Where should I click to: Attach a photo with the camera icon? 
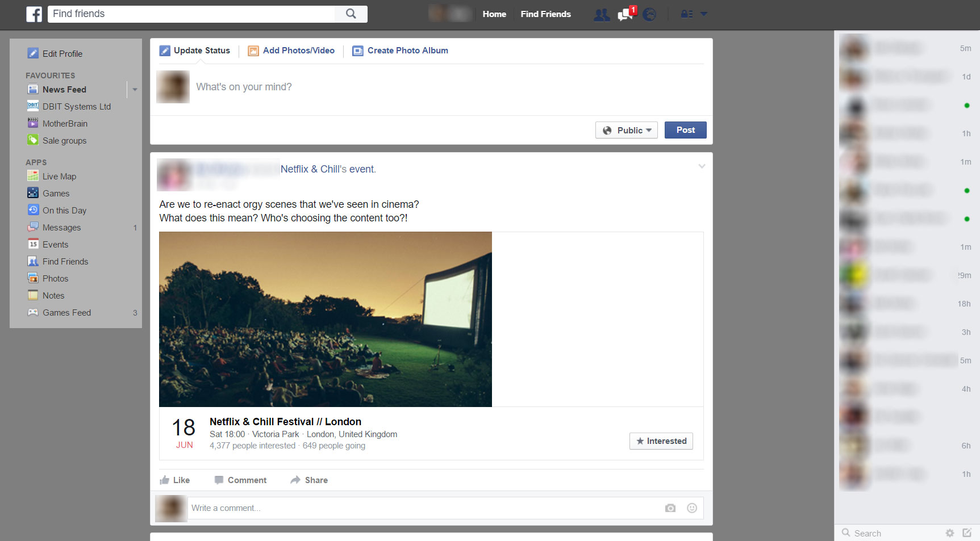pos(670,508)
